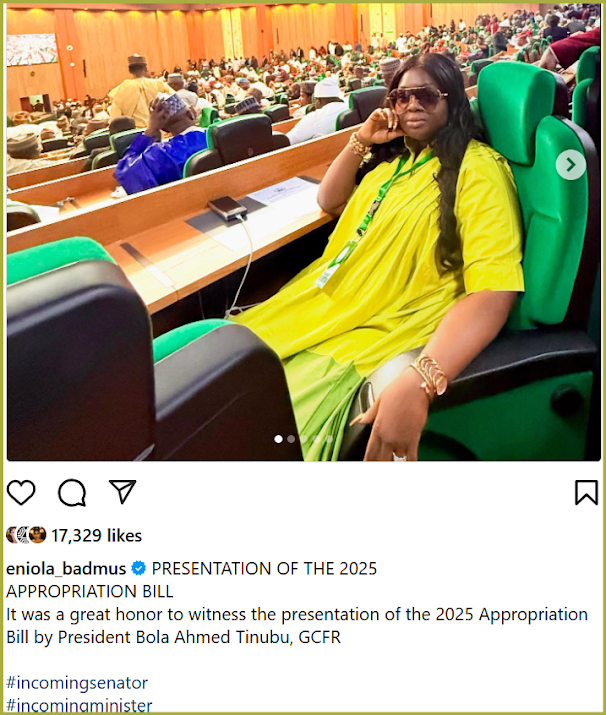
Task: Like the post with the heart icon
Action: click(x=21, y=492)
